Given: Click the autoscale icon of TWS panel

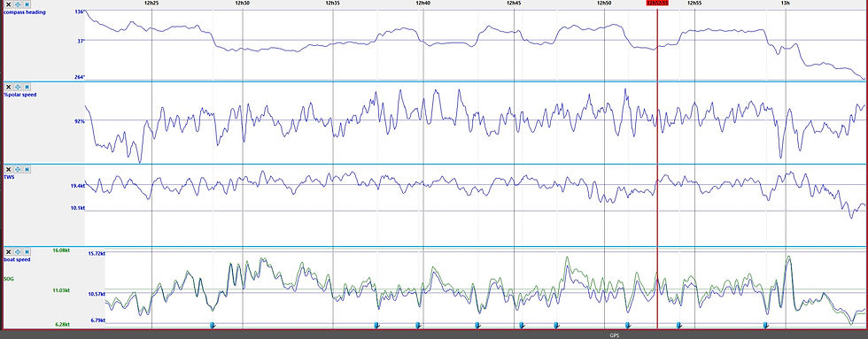Looking at the screenshot, I should 27,169.
